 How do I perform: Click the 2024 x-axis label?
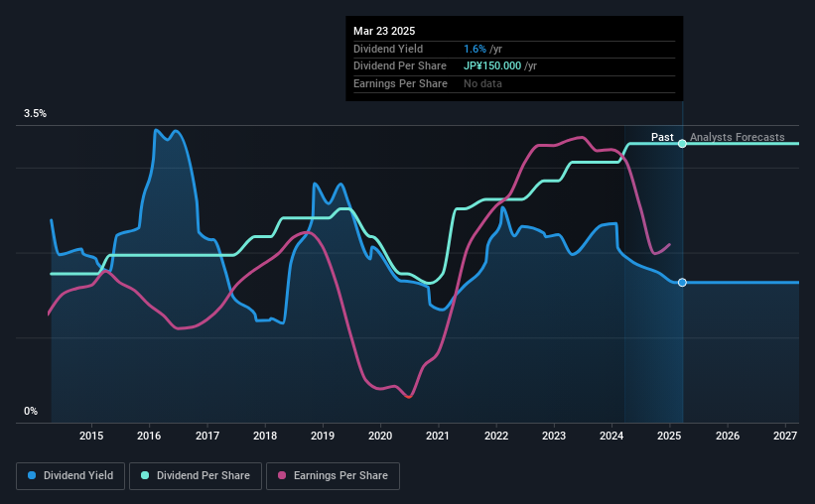point(611,436)
